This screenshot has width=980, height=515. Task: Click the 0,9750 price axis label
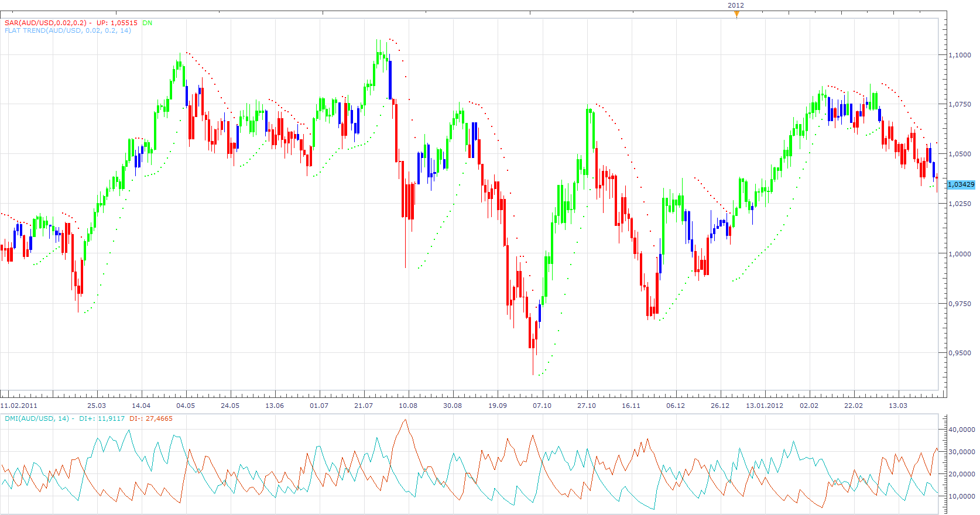click(960, 303)
